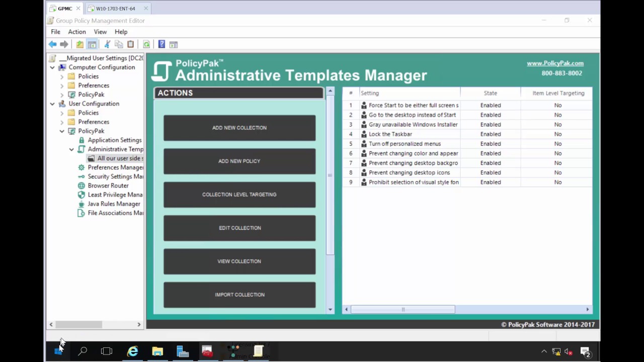644x362 pixels.
Task: Click the IMPORT COLLECTION button
Action: [x=239, y=295]
